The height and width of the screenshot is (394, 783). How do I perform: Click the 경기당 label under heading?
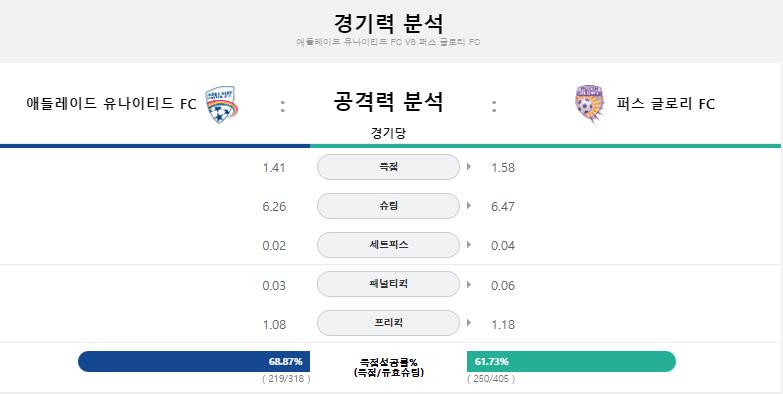(388, 133)
